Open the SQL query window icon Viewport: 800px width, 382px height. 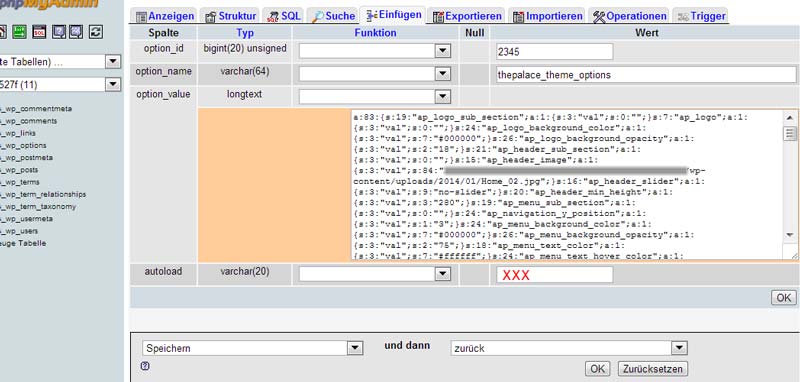tap(39, 32)
